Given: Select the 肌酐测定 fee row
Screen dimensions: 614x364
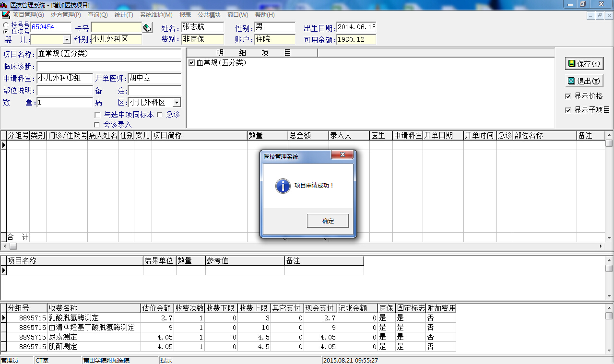Looking at the screenshot, I should point(228,347).
